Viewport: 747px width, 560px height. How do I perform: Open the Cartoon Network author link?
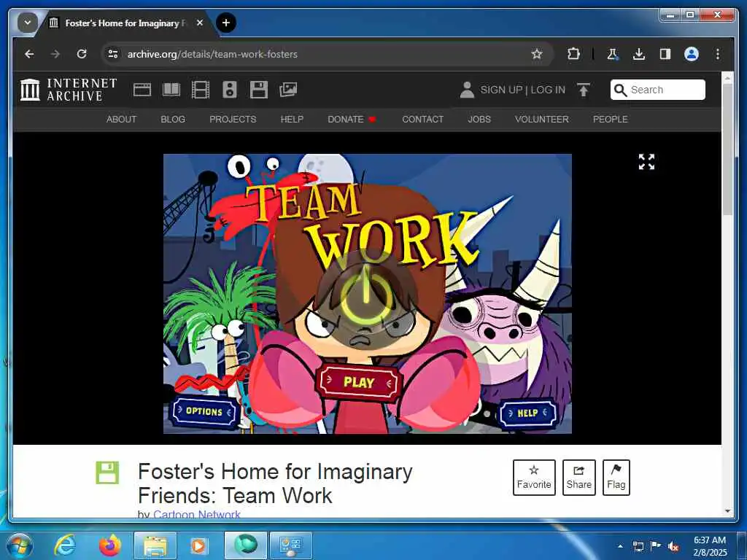point(197,514)
